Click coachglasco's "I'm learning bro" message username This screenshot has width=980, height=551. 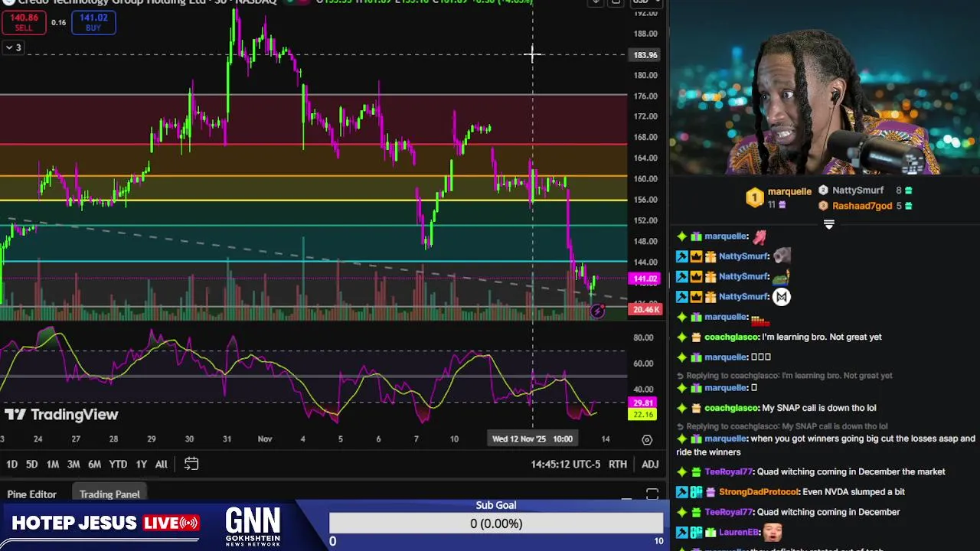coord(731,337)
